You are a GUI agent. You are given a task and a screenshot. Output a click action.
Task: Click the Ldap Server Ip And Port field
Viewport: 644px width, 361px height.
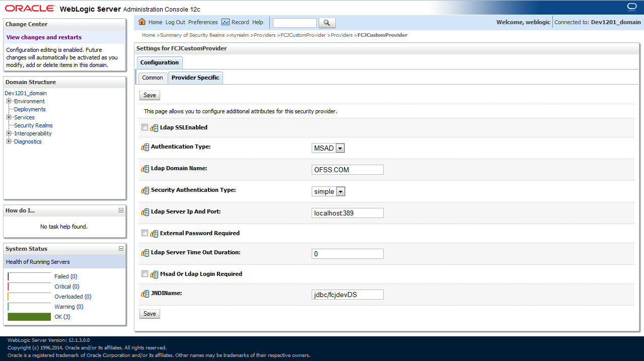pyautogui.click(x=347, y=213)
